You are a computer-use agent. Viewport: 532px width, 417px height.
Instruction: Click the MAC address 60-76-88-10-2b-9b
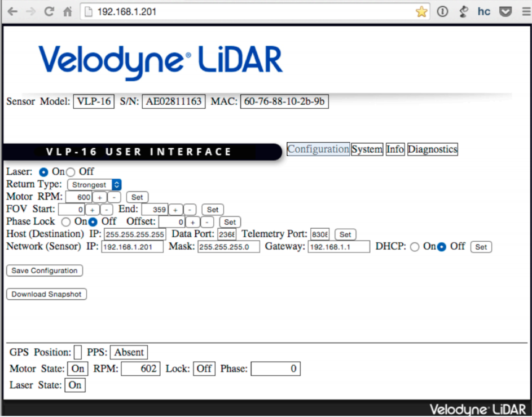tap(284, 101)
